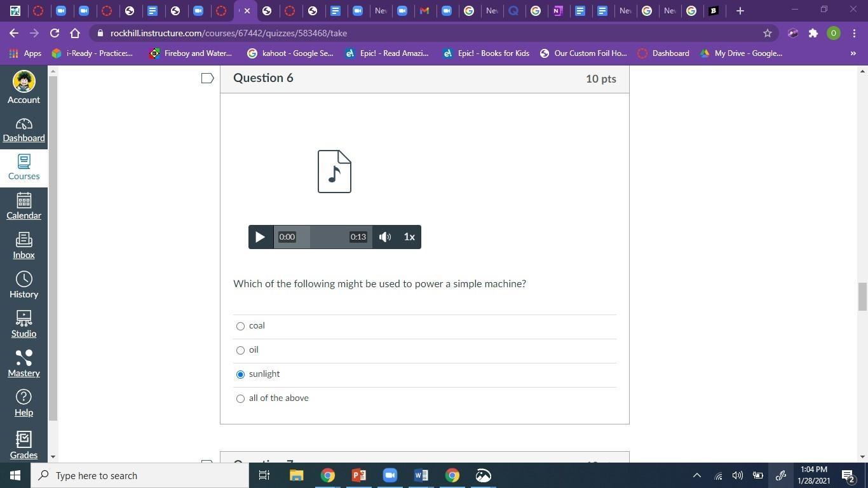The width and height of the screenshot is (868, 488).
Task: Open PowerPoint from the taskbar
Action: pyautogui.click(x=358, y=475)
